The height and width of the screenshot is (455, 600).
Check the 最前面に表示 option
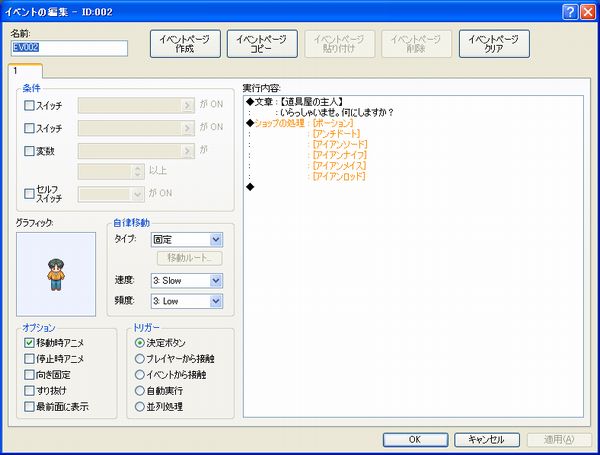click(29, 407)
